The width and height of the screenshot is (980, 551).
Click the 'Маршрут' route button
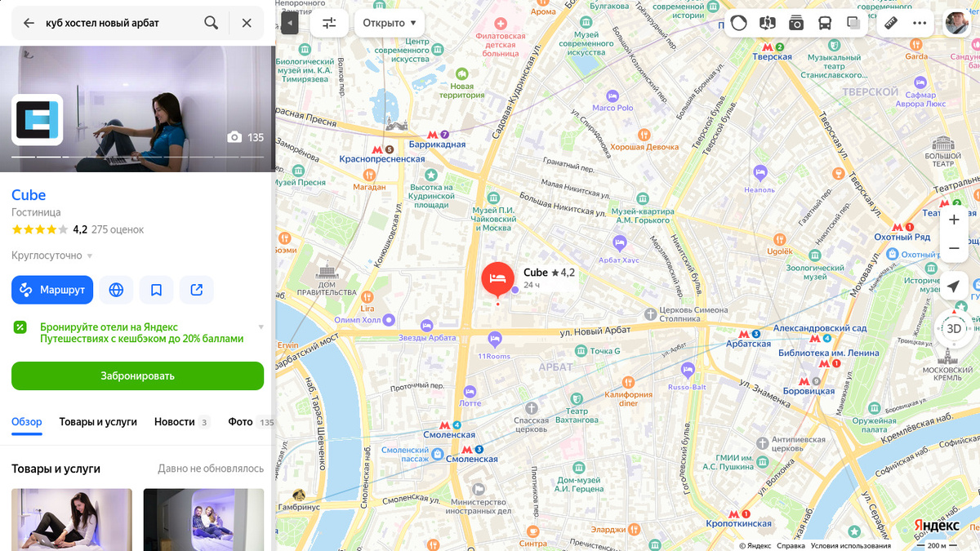click(x=52, y=290)
